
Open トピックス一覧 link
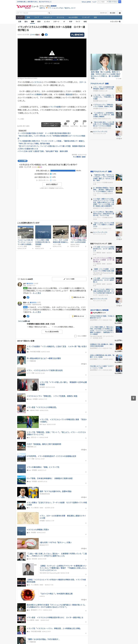point(115,21)
